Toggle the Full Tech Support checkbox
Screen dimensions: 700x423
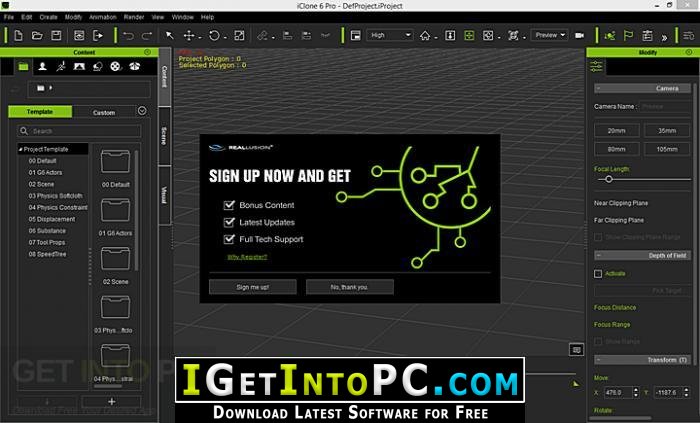click(229, 239)
